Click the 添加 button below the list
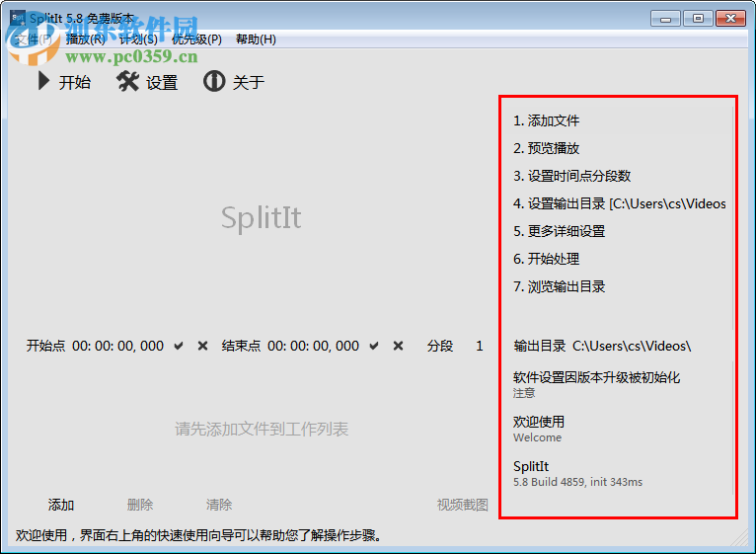 point(61,505)
